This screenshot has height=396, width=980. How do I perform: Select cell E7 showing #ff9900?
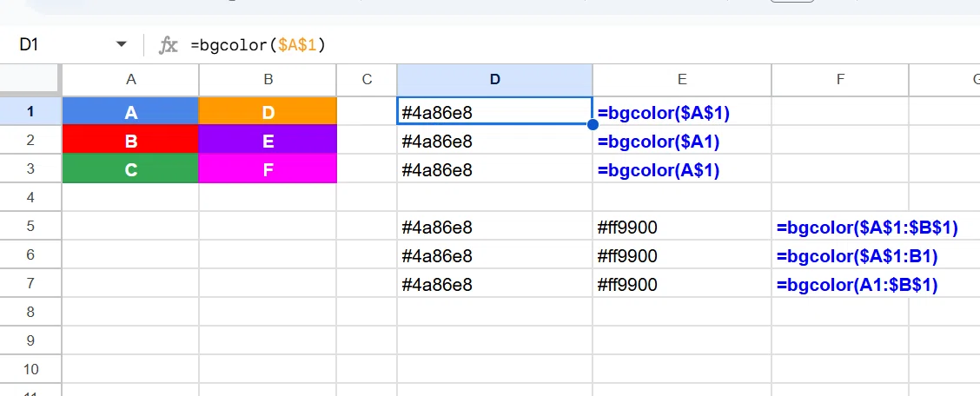point(682,284)
